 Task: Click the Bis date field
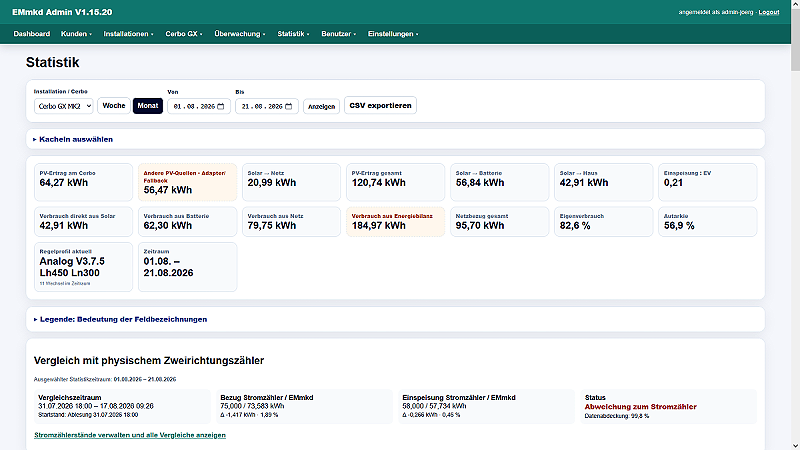tap(267, 106)
